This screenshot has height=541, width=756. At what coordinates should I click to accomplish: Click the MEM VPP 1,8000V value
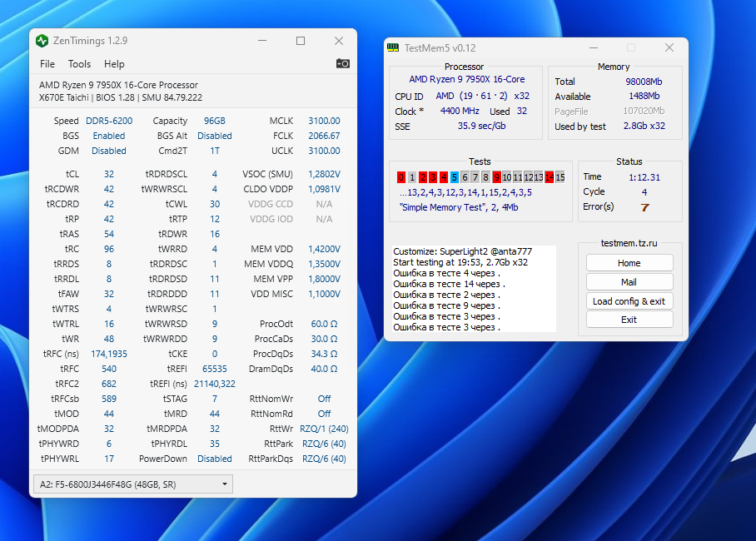324,279
